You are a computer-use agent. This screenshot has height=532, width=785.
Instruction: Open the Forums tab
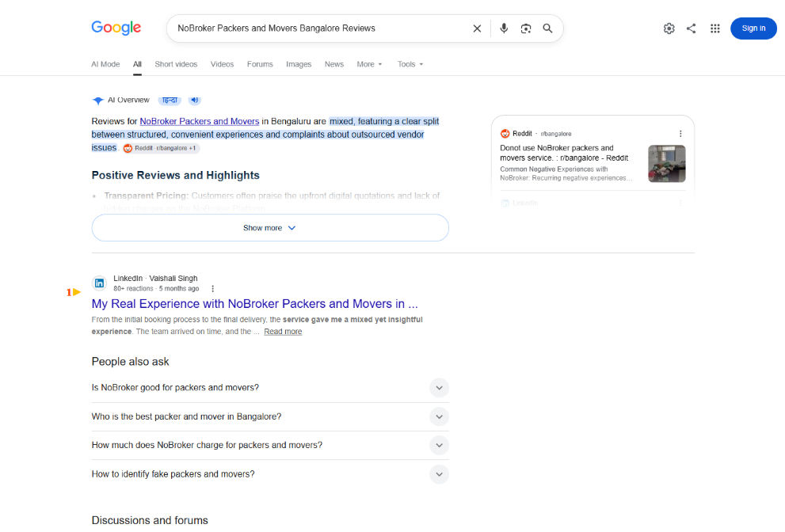pyautogui.click(x=260, y=64)
